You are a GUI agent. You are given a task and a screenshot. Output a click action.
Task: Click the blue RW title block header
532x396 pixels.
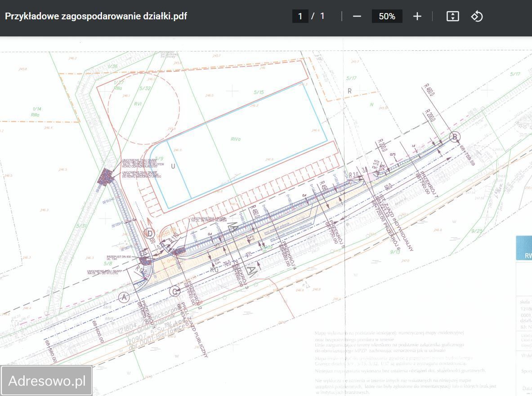click(524, 248)
